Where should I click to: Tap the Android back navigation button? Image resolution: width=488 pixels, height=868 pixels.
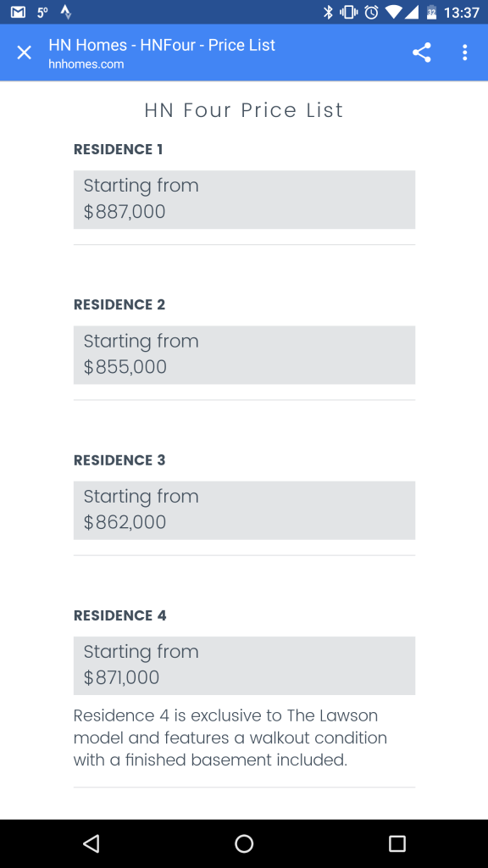click(x=91, y=843)
